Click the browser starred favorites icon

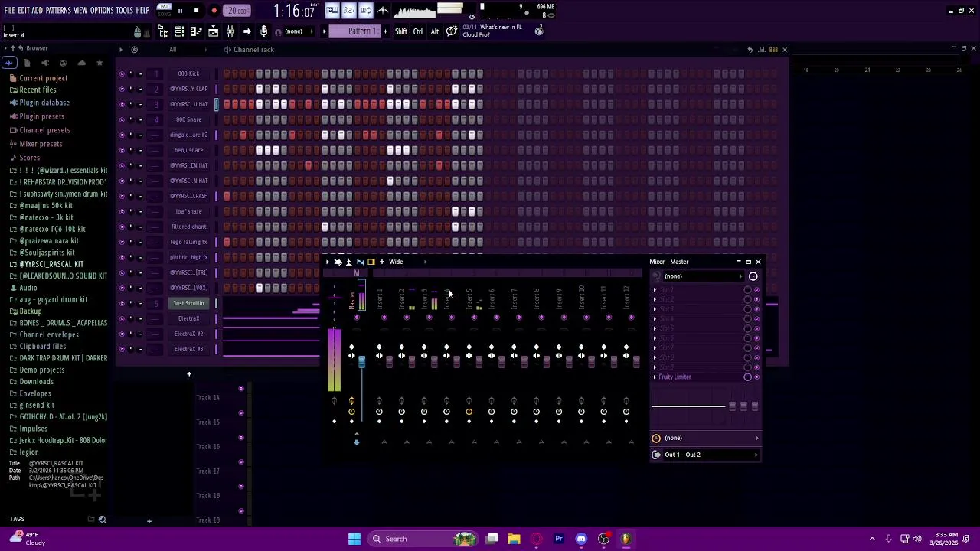[x=100, y=63]
